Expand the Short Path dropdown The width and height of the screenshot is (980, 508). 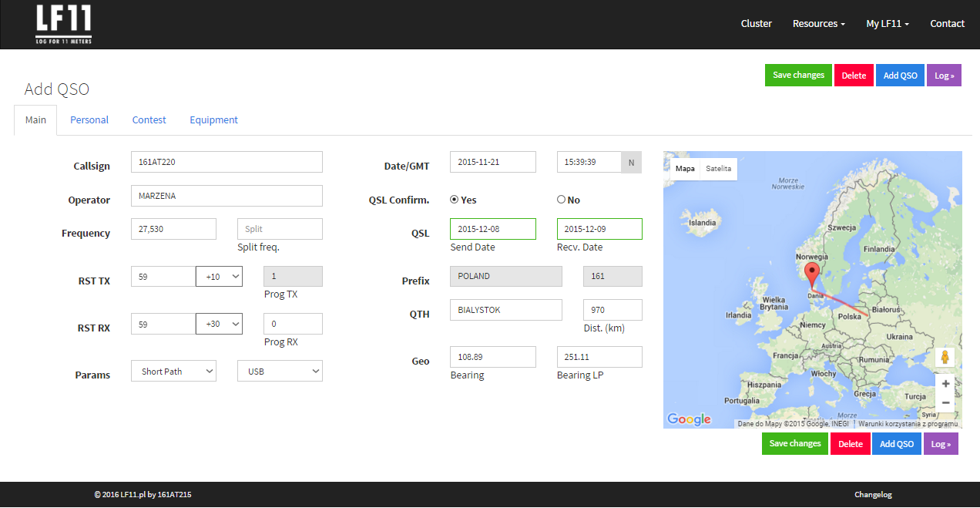click(x=173, y=372)
